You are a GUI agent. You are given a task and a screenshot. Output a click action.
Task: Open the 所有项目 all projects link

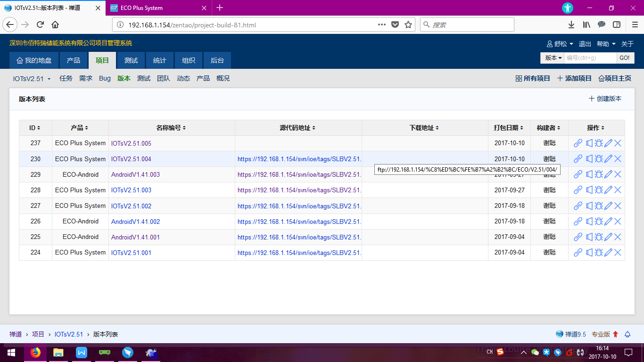pos(533,79)
